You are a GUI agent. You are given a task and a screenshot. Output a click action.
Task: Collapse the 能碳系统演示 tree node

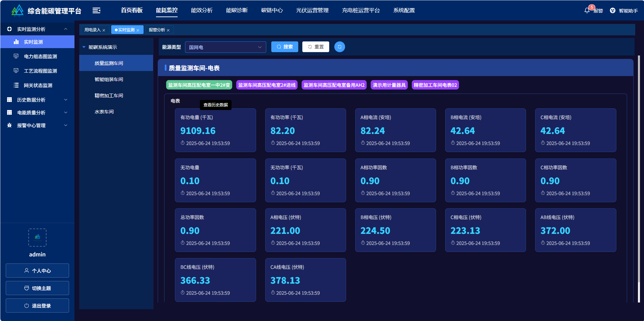click(x=84, y=47)
